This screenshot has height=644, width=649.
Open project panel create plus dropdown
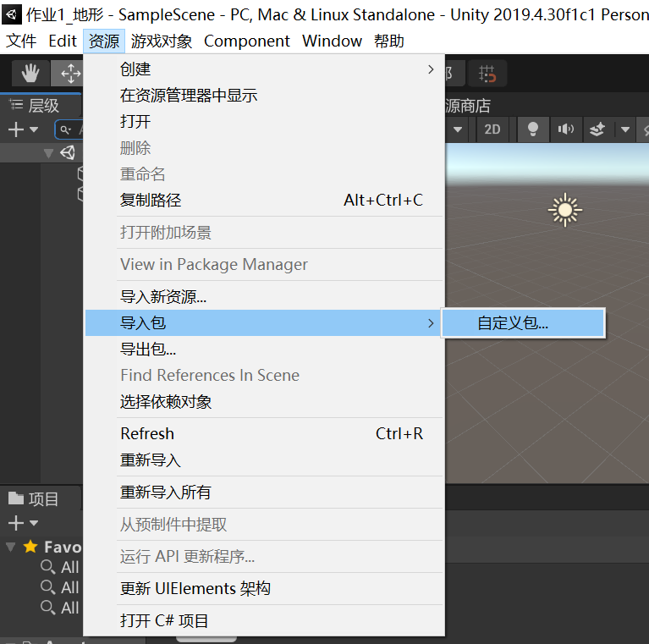coord(23,523)
